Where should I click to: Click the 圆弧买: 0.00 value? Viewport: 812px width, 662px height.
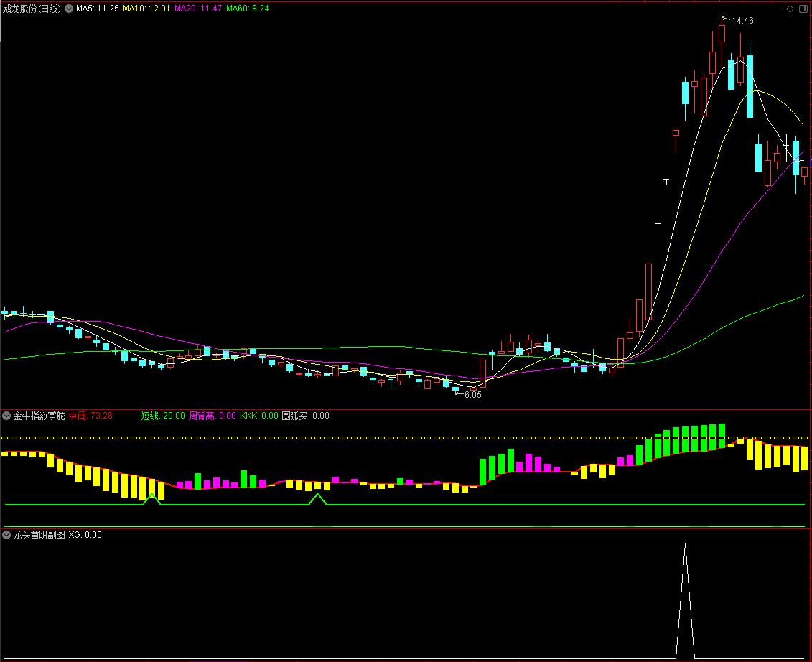click(x=306, y=416)
